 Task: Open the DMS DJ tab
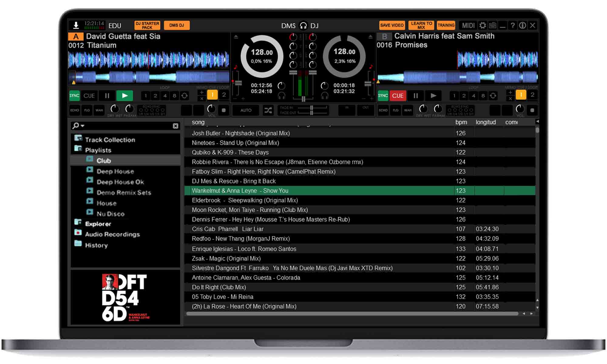pyautogui.click(x=177, y=25)
